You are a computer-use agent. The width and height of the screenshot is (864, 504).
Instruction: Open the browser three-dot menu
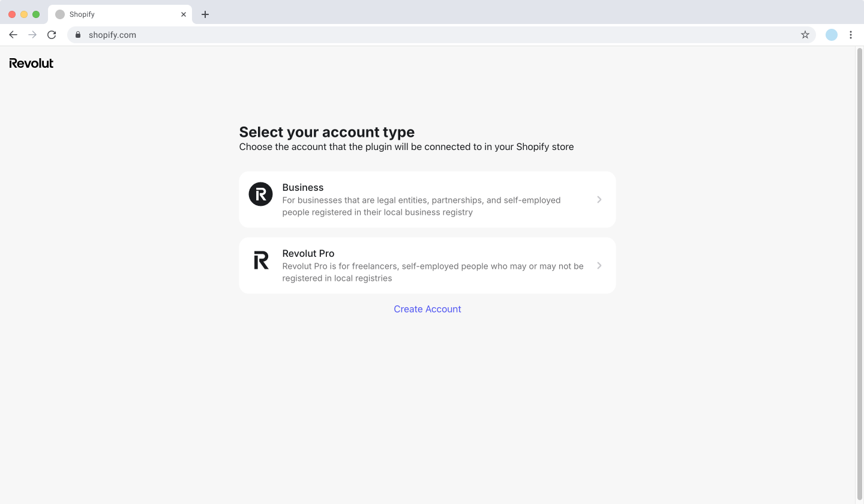[851, 35]
